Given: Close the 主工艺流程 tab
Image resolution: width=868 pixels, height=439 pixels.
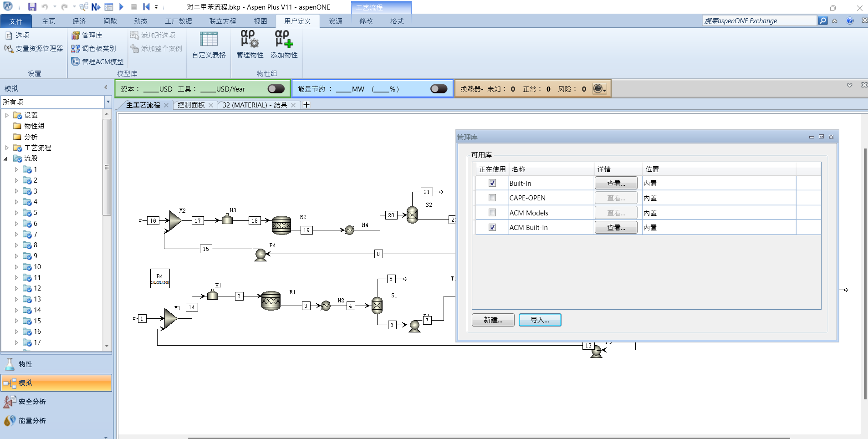Looking at the screenshot, I should (x=166, y=105).
